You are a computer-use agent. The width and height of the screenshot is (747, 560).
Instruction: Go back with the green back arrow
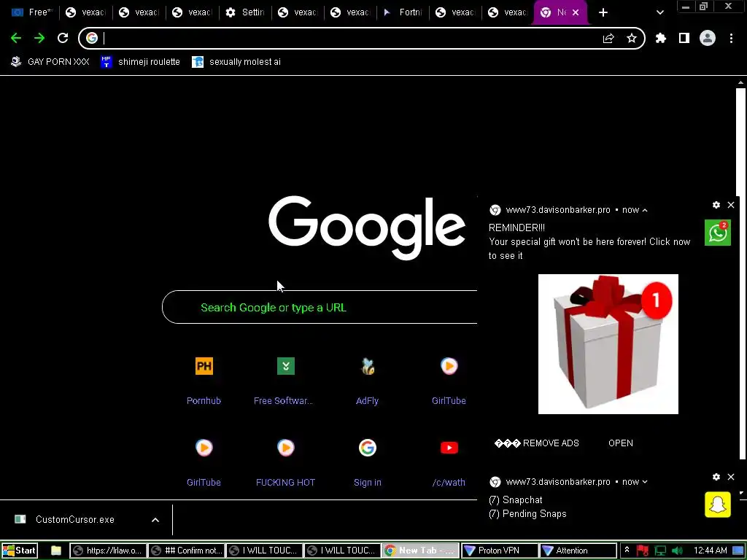click(16, 38)
